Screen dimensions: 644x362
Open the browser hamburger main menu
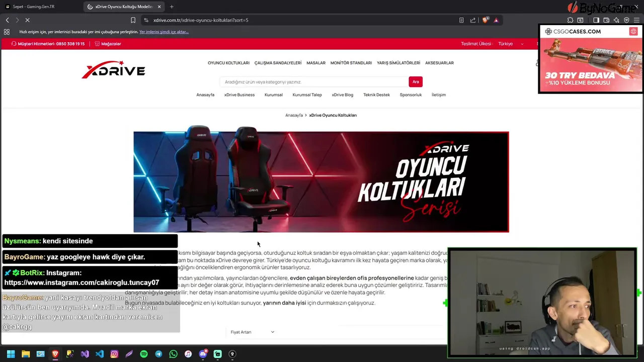(x=636, y=20)
